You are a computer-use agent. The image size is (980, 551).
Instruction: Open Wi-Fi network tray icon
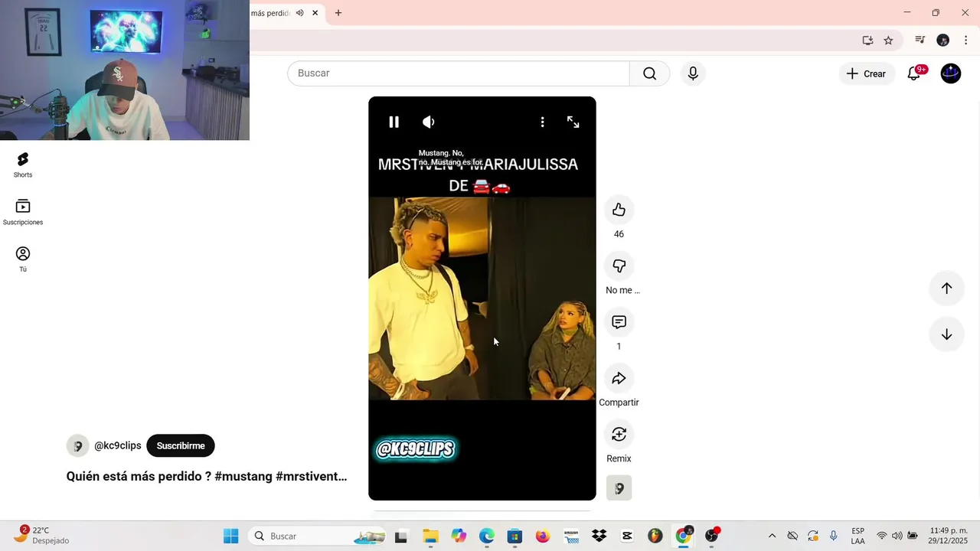(882, 536)
